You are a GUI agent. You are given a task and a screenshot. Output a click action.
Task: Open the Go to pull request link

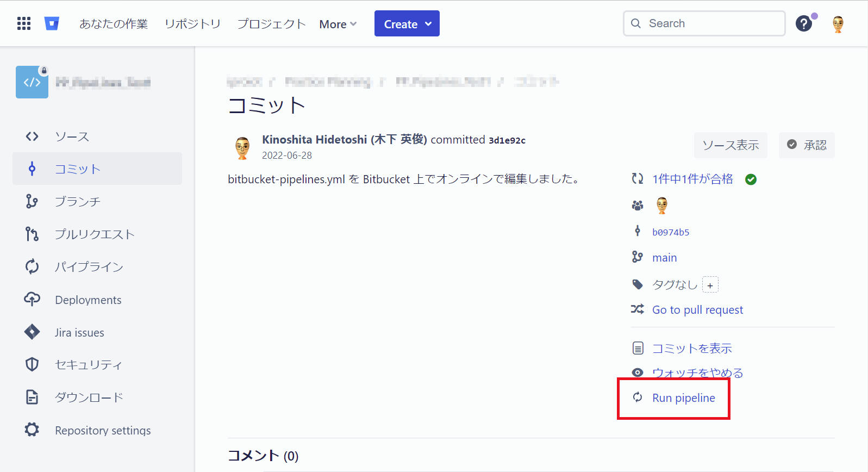(697, 310)
